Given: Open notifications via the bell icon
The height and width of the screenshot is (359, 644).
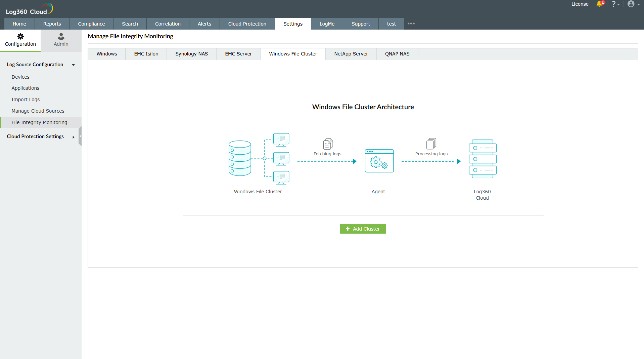Looking at the screenshot, I should 600,4.
